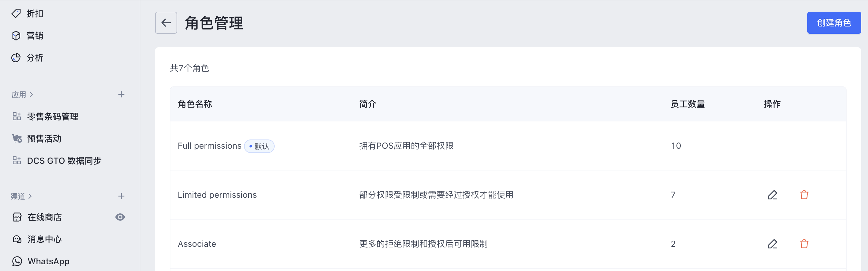Viewport: 868px width, 271px height.
Task: Edit the Limited permissions role
Action: click(x=772, y=195)
